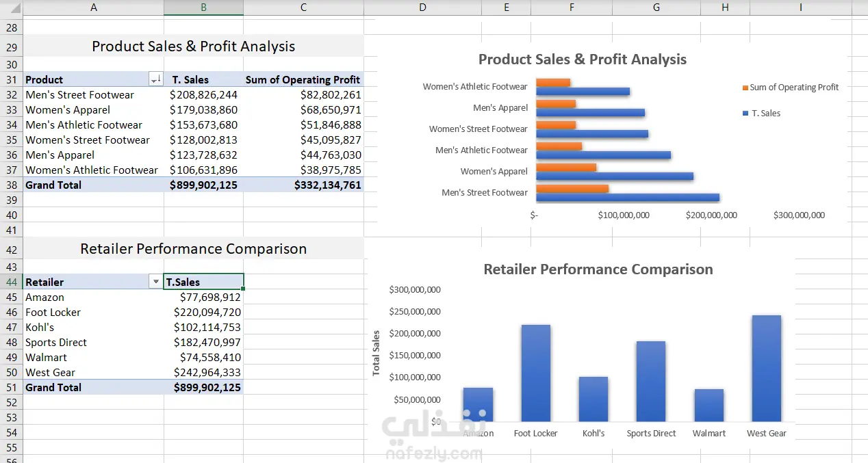Click the Total Sales axis title
This screenshot has height=463, width=868.
pos(376,353)
